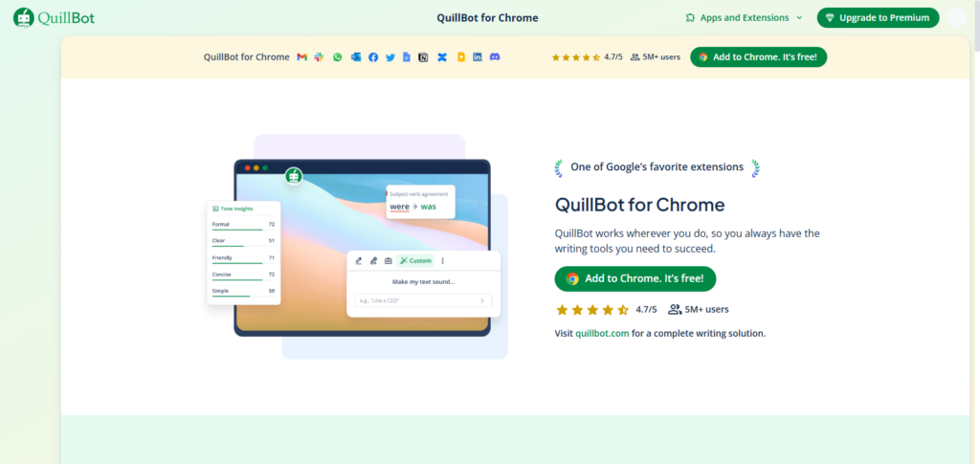The height and width of the screenshot is (464, 980).
Task: Click the Notion icon in the banner
Action: point(424,57)
